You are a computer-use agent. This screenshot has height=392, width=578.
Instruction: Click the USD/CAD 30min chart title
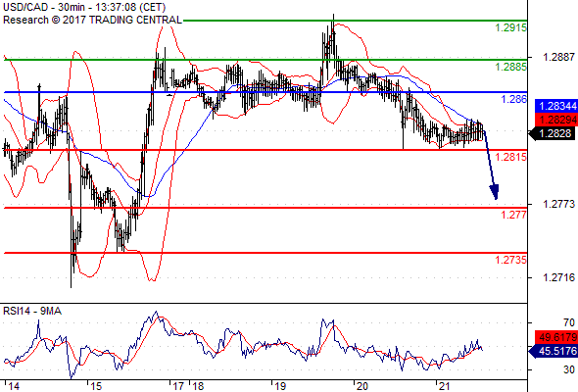click(84, 7)
